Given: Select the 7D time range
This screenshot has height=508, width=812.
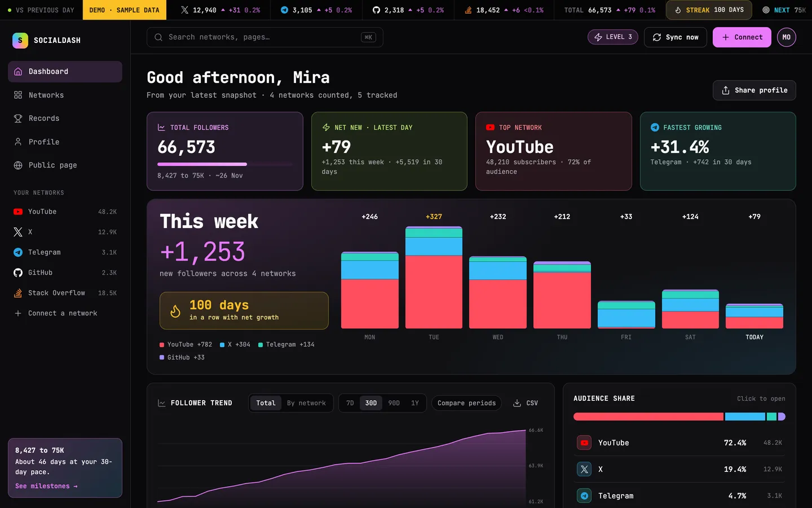Looking at the screenshot, I should 350,403.
